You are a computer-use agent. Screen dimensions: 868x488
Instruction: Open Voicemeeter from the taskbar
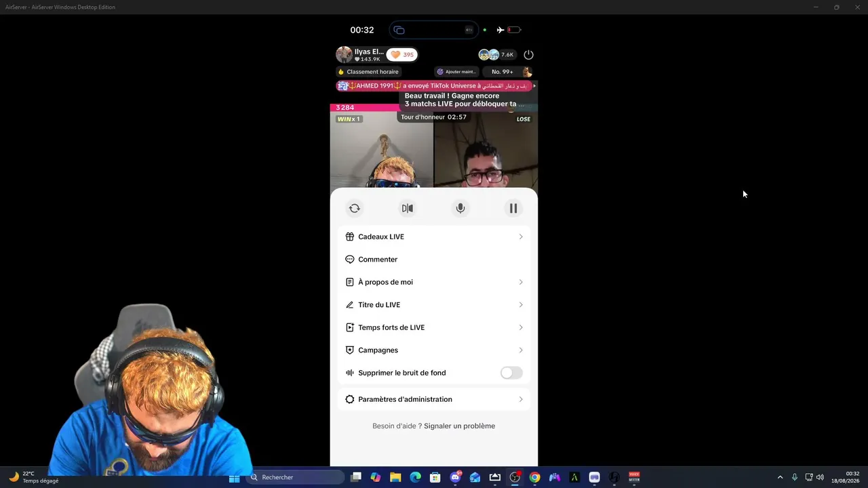634,477
